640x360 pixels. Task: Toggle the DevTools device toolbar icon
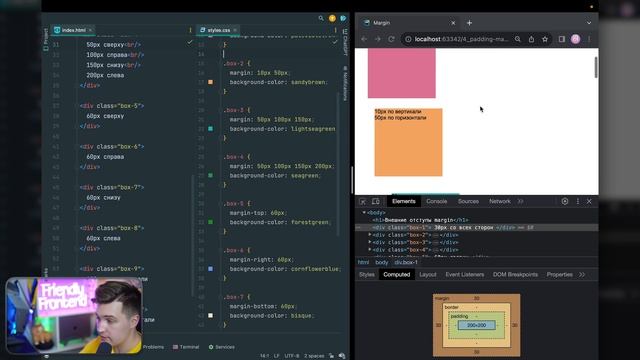point(376,202)
